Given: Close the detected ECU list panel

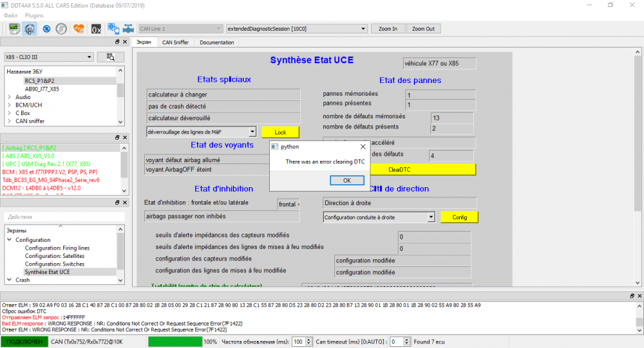Looking at the screenshot, I should click(x=126, y=138).
